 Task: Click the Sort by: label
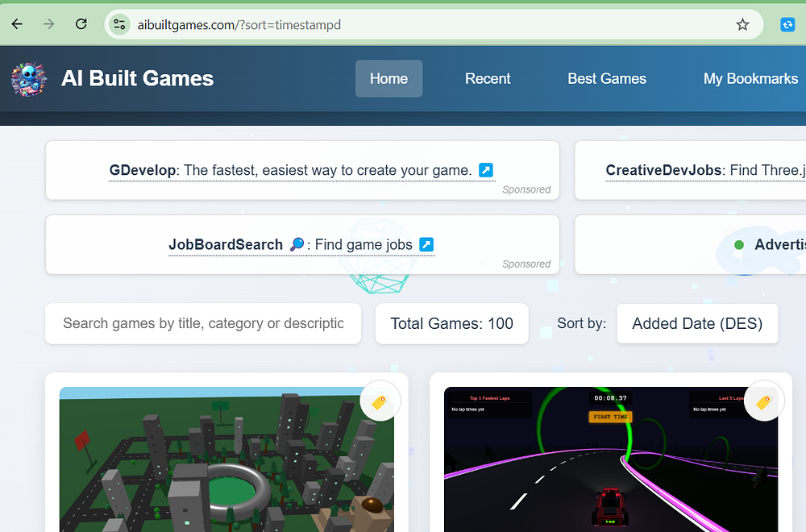click(x=581, y=323)
